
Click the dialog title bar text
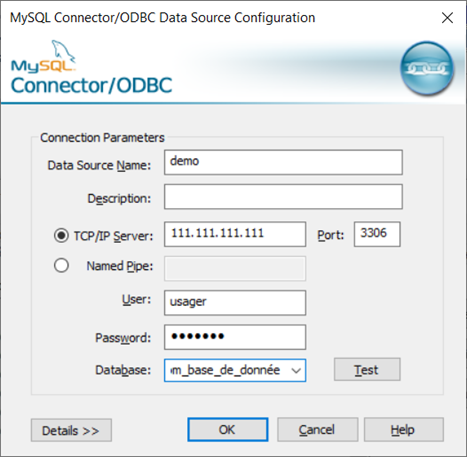(163, 18)
